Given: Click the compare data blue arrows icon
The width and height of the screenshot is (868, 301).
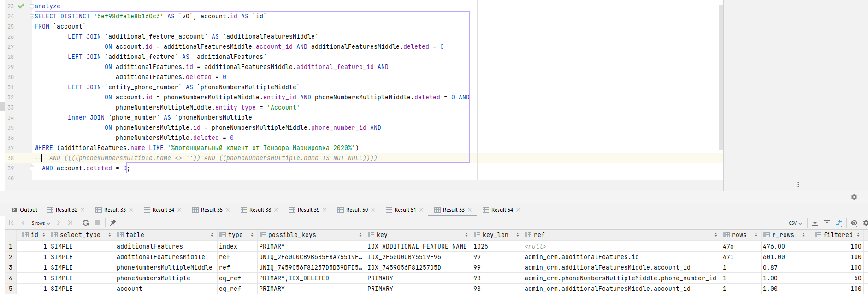Looking at the screenshot, I should click(x=839, y=223).
